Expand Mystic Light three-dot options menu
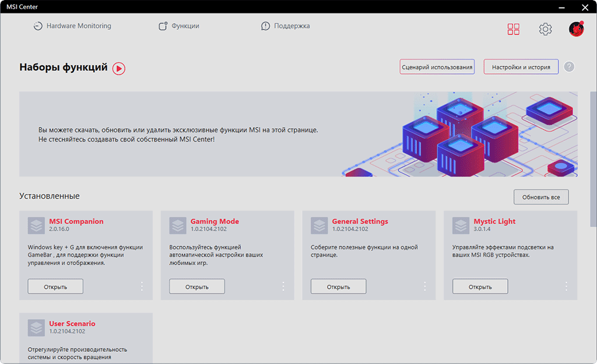This screenshot has width=597, height=364. pos(566,287)
